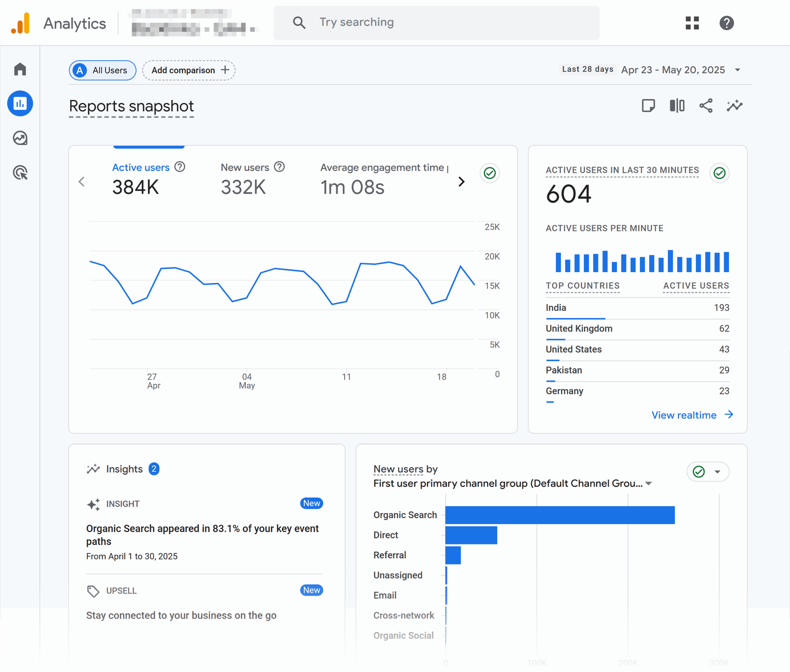Click the Google Analytics logo

pyautogui.click(x=20, y=23)
